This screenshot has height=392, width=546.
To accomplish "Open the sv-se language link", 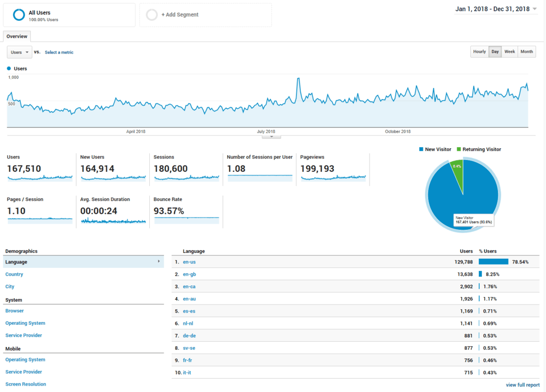I will tap(189, 348).
